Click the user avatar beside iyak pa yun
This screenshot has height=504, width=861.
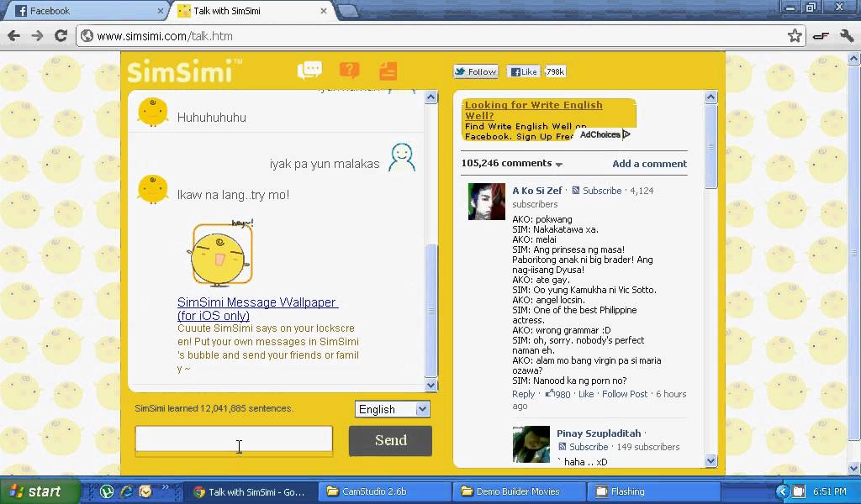pos(402,158)
